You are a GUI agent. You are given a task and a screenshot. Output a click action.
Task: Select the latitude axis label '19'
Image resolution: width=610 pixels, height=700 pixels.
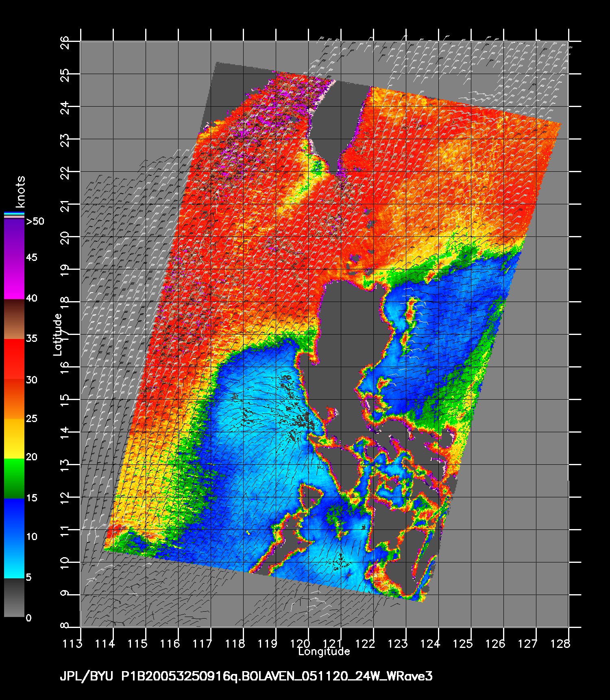(x=65, y=270)
